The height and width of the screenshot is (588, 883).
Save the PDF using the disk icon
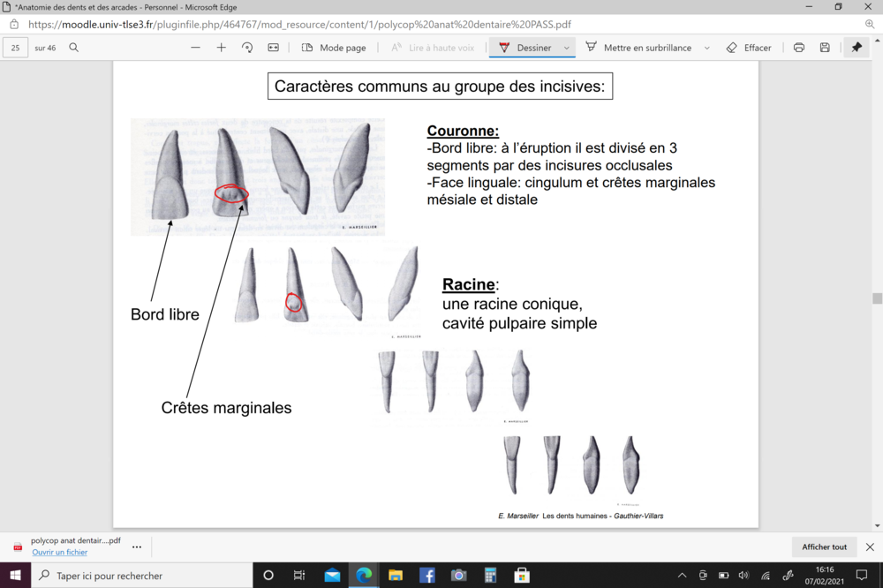click(x=825, y=48)
